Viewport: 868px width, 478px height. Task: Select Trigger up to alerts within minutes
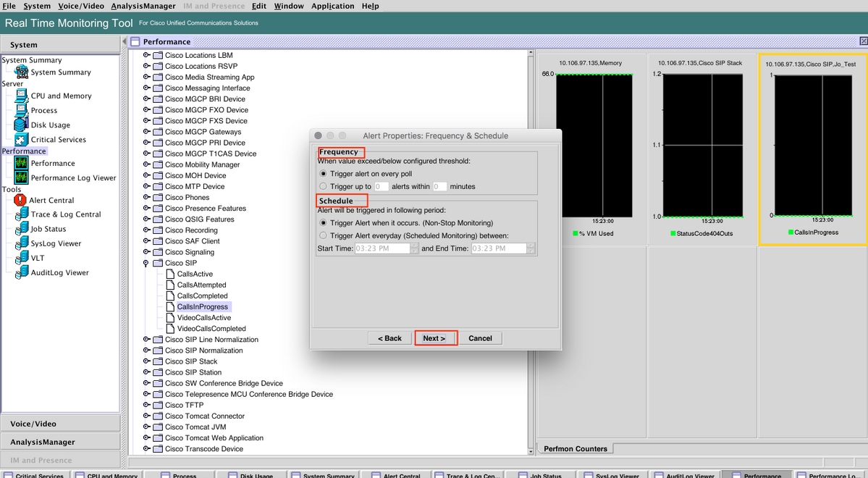(324, 186)
